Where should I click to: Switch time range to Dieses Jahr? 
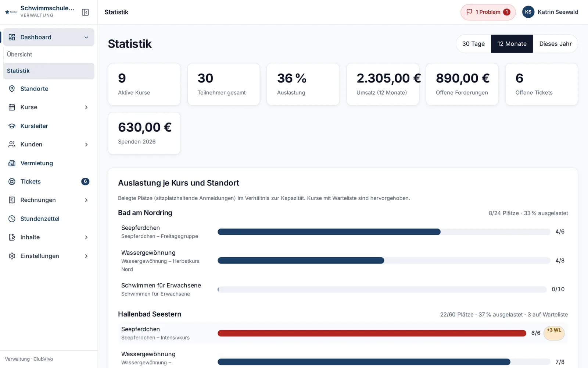(555, 44)
